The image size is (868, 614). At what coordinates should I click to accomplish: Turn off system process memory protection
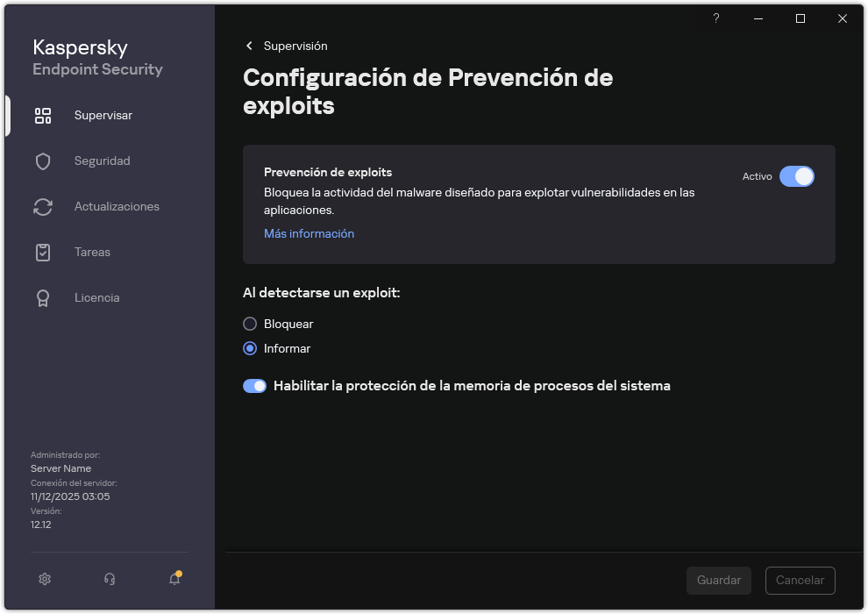[x=254, y=386]
